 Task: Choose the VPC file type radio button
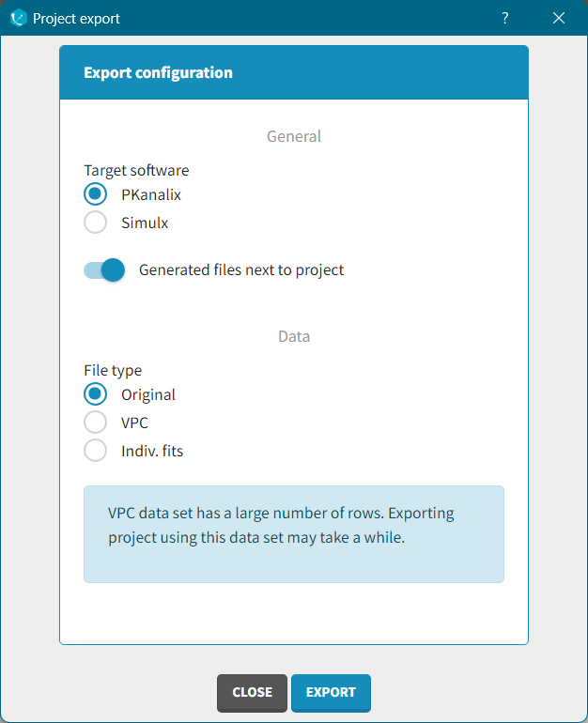(x=96, y=423)
